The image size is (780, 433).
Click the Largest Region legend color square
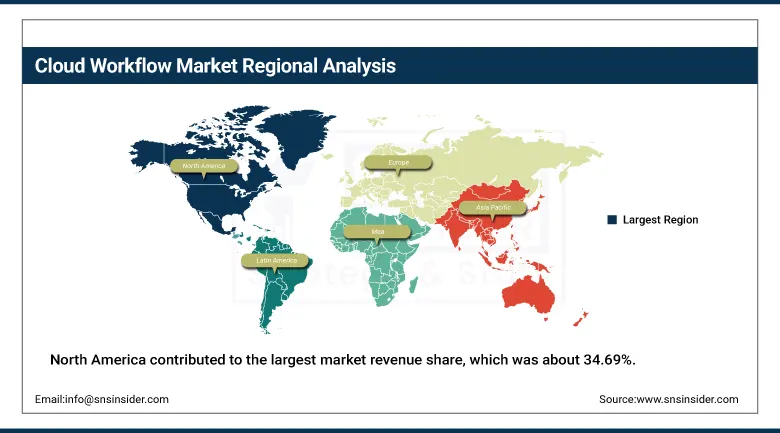tap(612, 219)
